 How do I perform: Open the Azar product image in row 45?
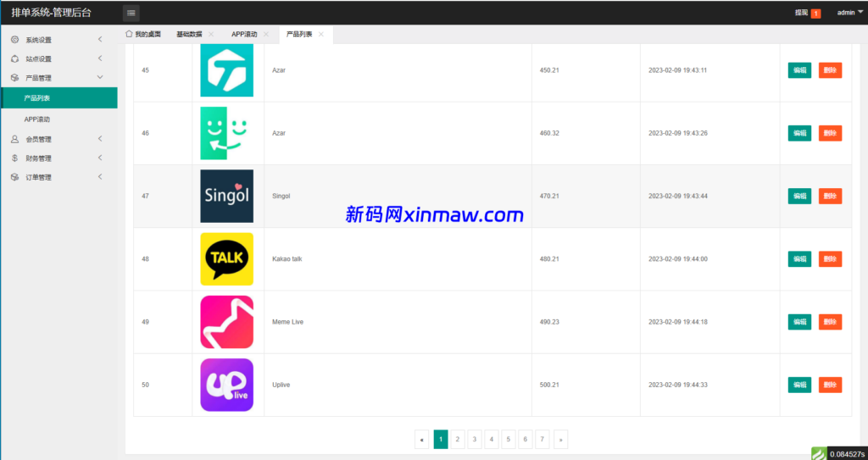click(226, 70)
